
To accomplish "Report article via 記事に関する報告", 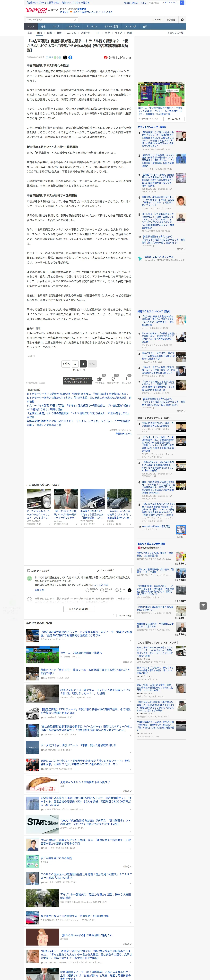I will (35, 383).
